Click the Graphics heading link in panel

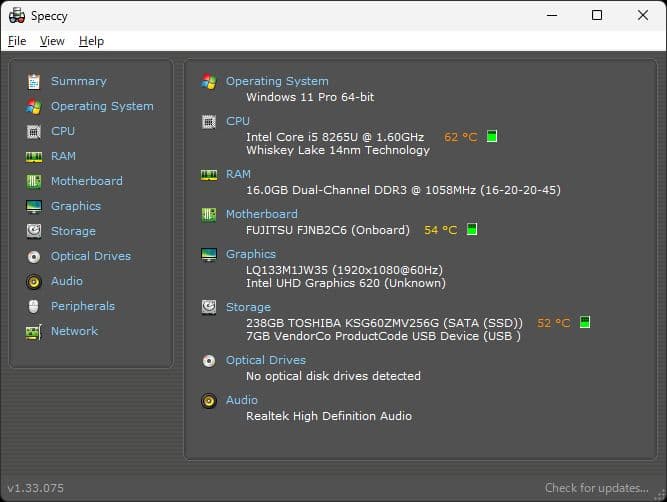(251, 254)
